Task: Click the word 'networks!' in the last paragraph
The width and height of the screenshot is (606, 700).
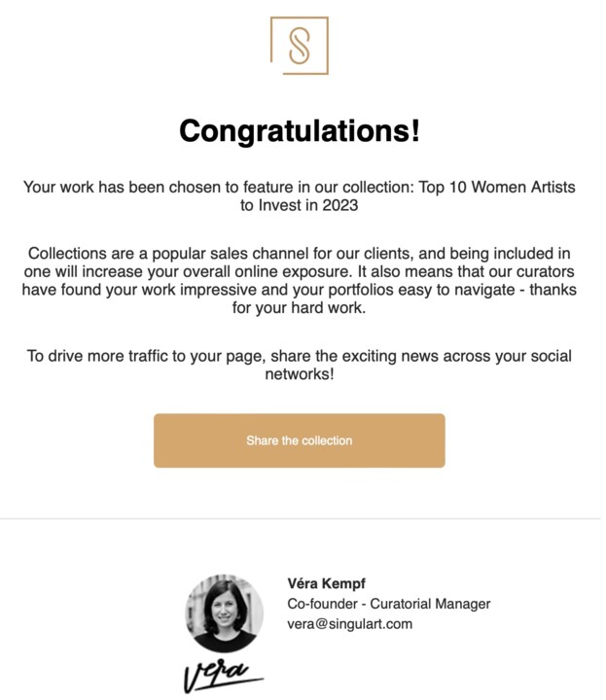Action: [x=300, y=374]
